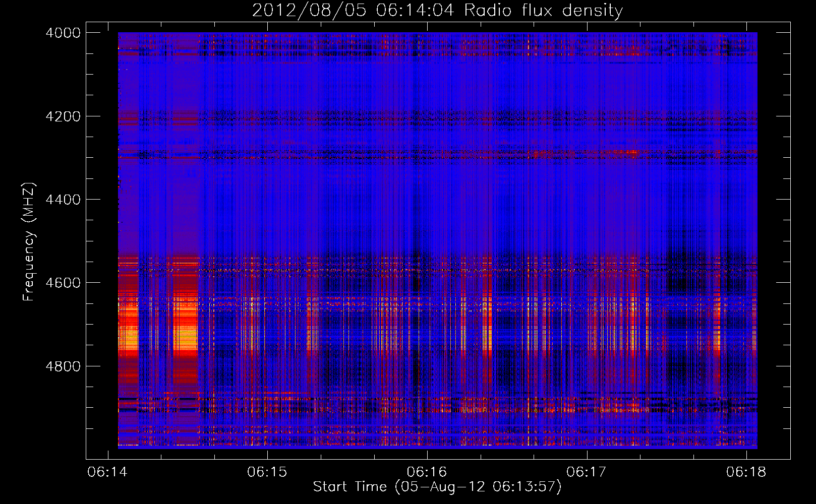Select the 'Frequency (MHZ)' axis title

29,242
